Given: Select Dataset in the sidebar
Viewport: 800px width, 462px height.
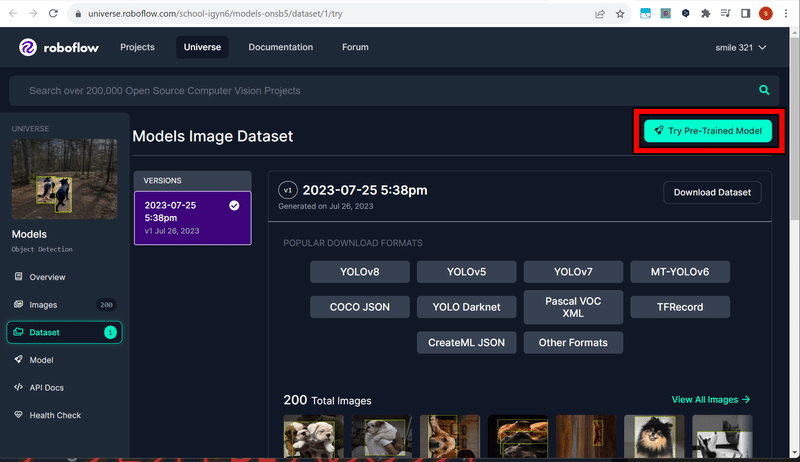Looking at the screenshot, I should point(64,332).
